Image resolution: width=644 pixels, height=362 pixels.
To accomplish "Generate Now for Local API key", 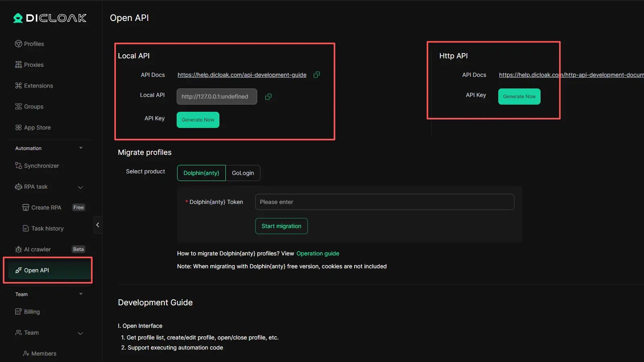I will (x=198, y=120).
